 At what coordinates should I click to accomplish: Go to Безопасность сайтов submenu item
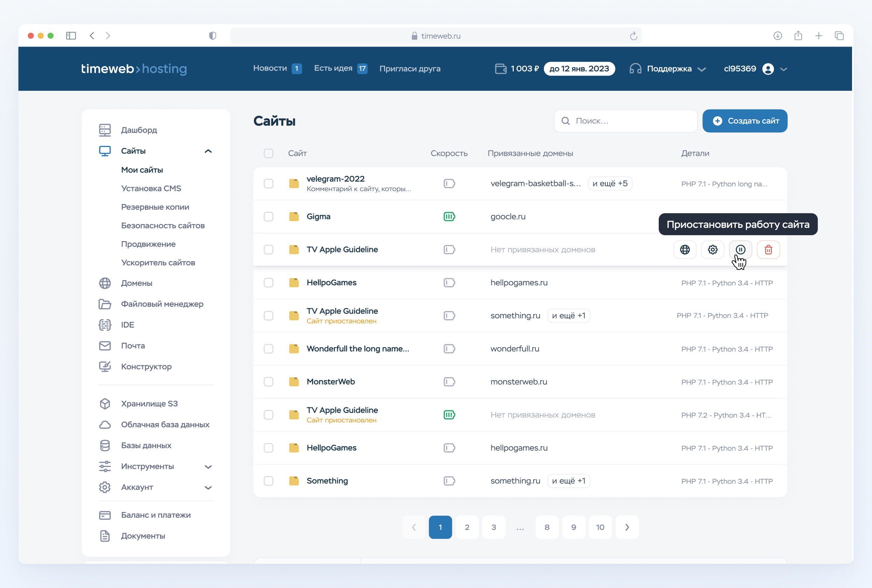pos(162,225)
